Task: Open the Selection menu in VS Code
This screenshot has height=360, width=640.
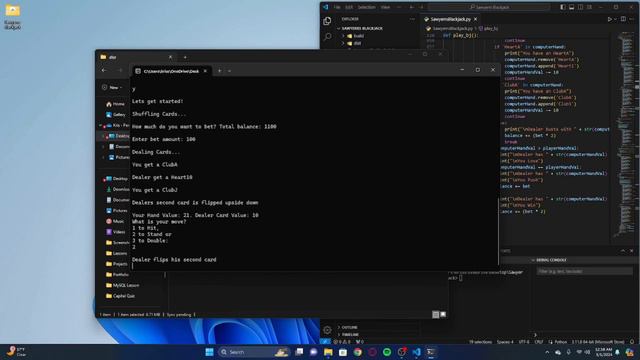Action: 367,7
